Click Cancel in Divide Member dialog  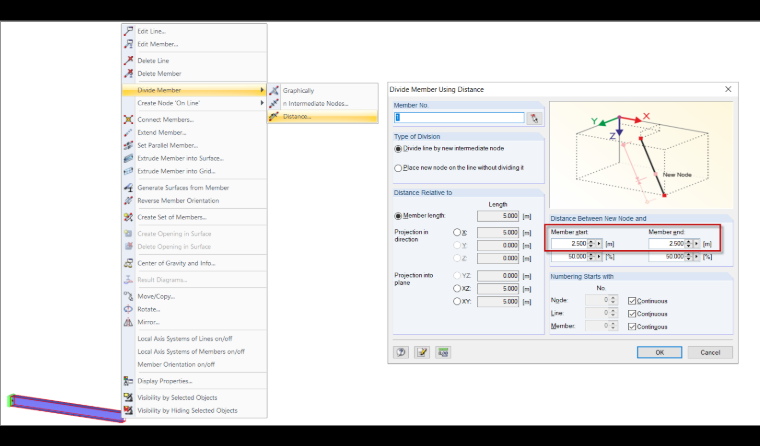pos(710,352)
